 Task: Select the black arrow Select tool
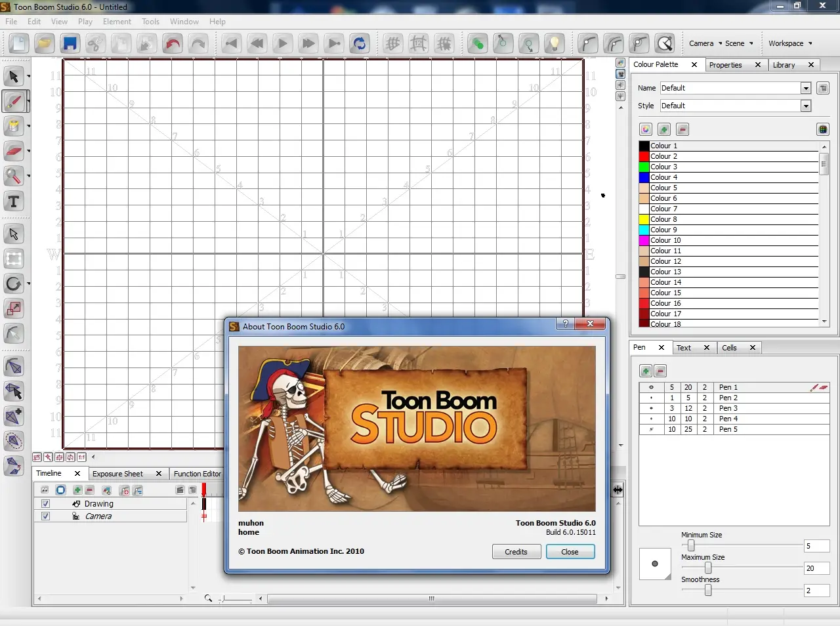coord(14,77)
